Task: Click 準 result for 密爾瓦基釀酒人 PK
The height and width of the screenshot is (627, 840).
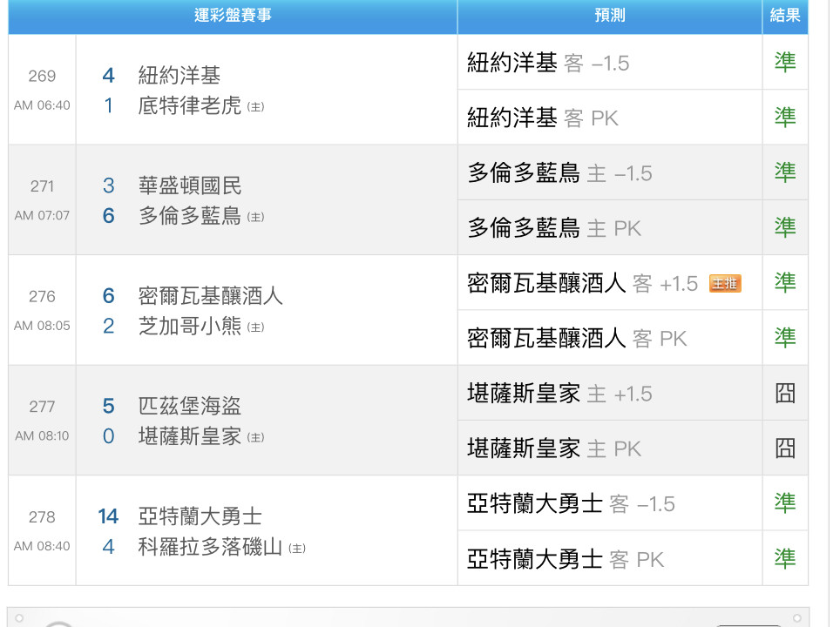Action: pos(785,339)
